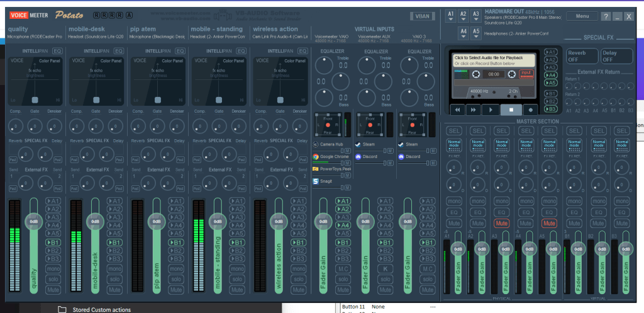Viewport: 644px width, 313px height.
Task: Open the VBAN panel
Action: coord(422,16)
